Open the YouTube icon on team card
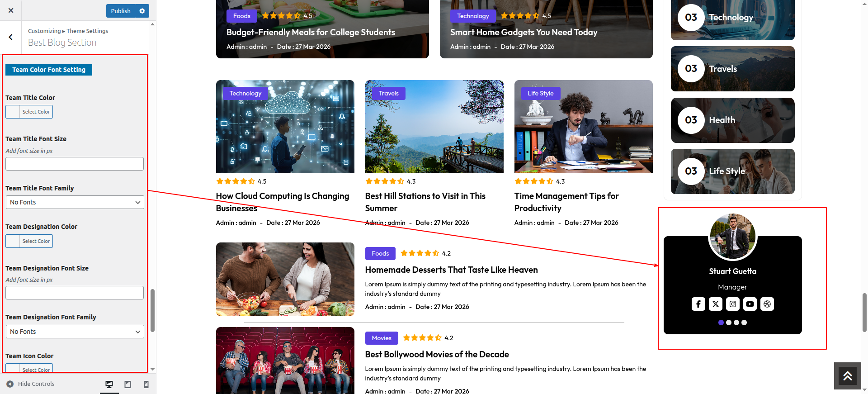The image size is (868, 394). pos(750,304)
